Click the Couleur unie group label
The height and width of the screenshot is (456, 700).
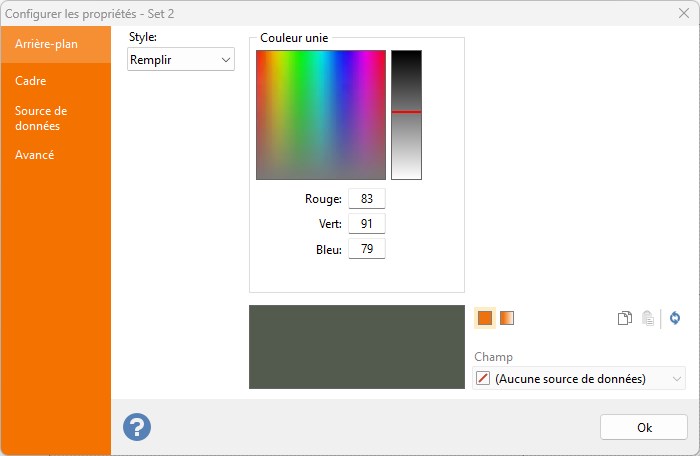pyautogui.click(x=294, y=38)
